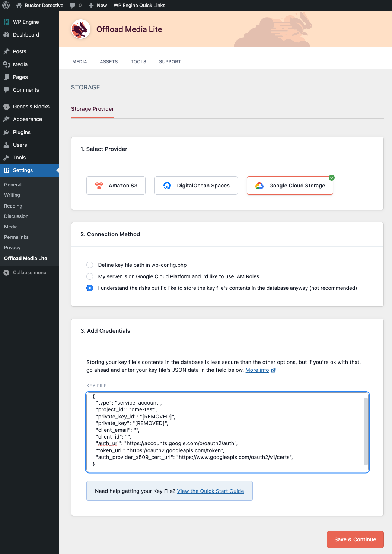Viewport: 392px width, 554px height.
Task: Open the Tools tab in plugin navigation
Action: click(138, 62)
